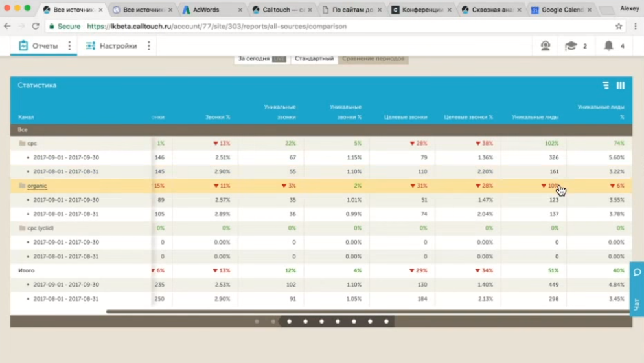Click the Итого value 449 cell
Screen dimensions: 644x363
point(554,285)
